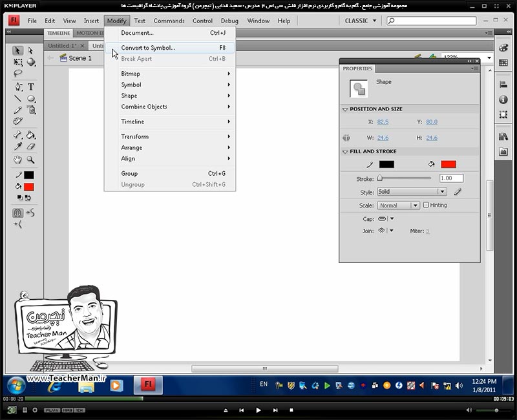Open the Scale dropdown
This screenshot has height=420, width=517.
click(x=398, y=205)
